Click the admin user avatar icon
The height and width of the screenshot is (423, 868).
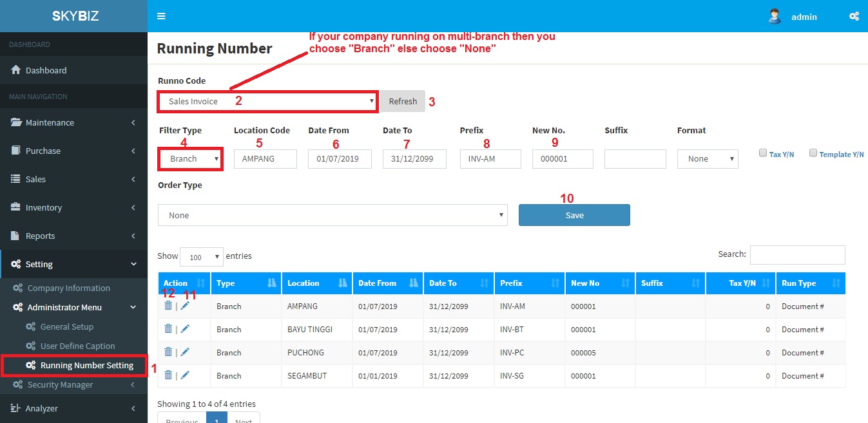775,17
